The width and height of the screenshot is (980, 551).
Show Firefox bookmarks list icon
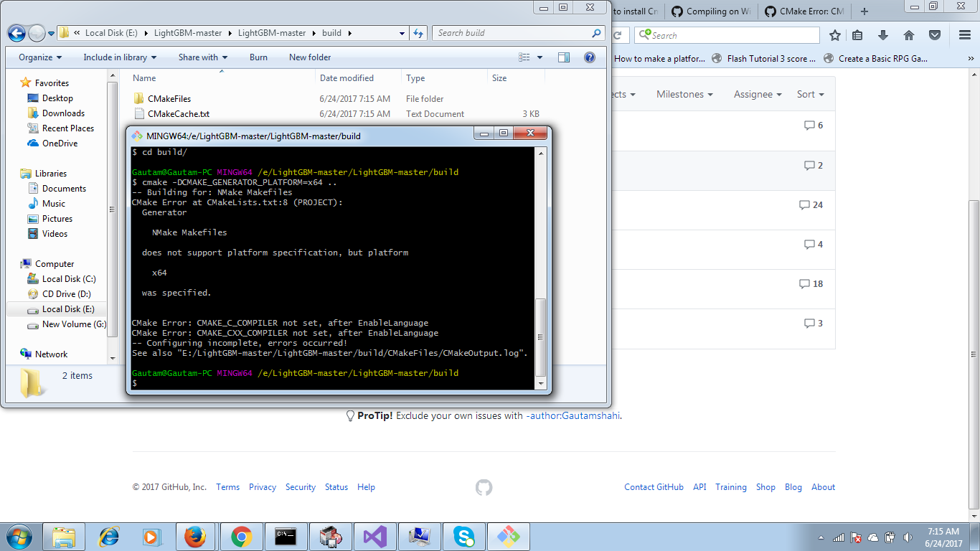(858, 35)
